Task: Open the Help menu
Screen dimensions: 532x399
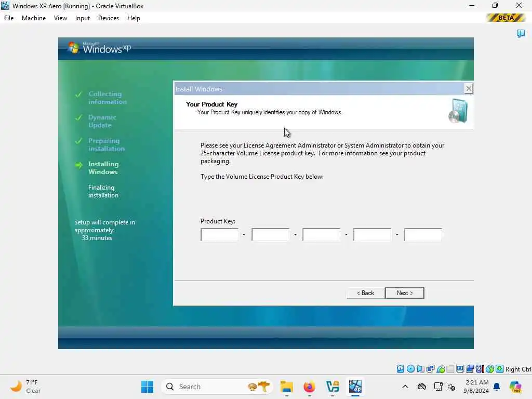Action: [134, 18]
